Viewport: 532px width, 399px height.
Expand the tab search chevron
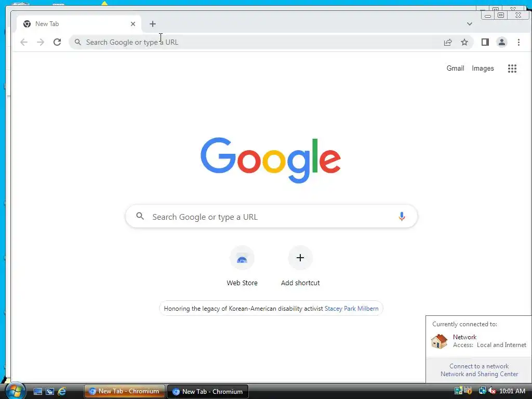point(470,24)
